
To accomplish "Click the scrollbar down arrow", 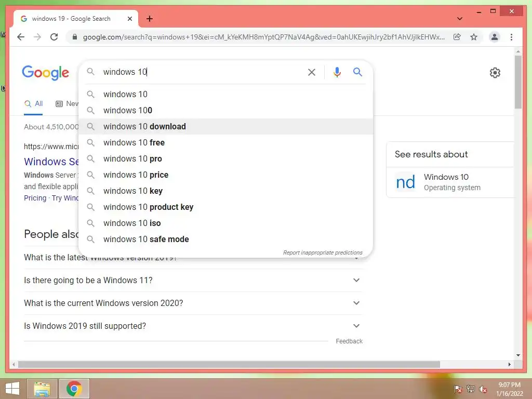I will coord(518,355).
